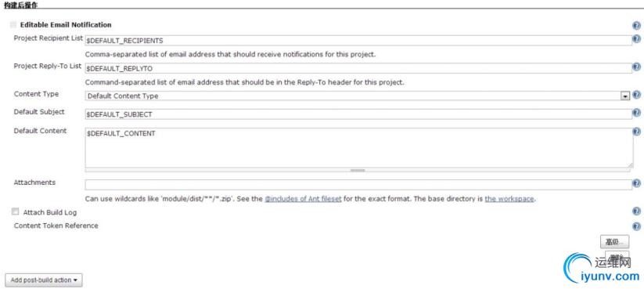Expand the Add post-build action menu
Viewport: 644px width, 289px height.
44,280
